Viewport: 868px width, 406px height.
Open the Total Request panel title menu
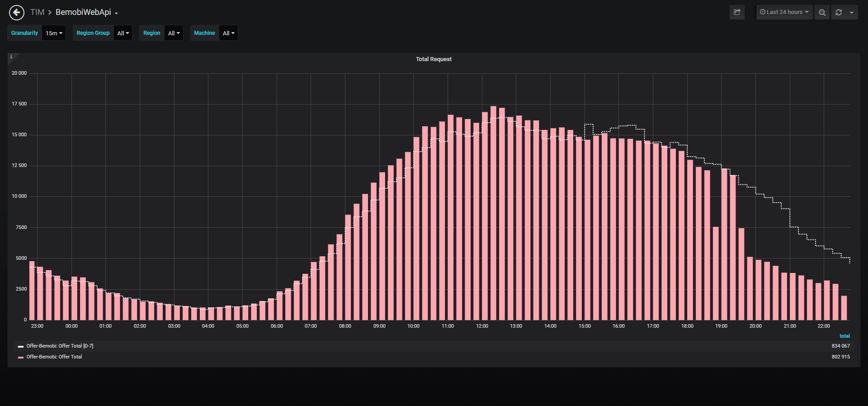tap(434, 59)
